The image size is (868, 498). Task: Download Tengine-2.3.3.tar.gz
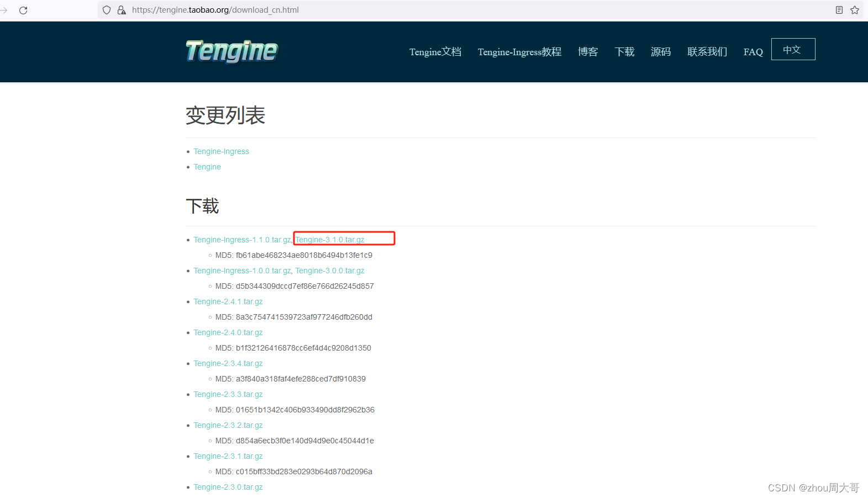coord(228,394)
